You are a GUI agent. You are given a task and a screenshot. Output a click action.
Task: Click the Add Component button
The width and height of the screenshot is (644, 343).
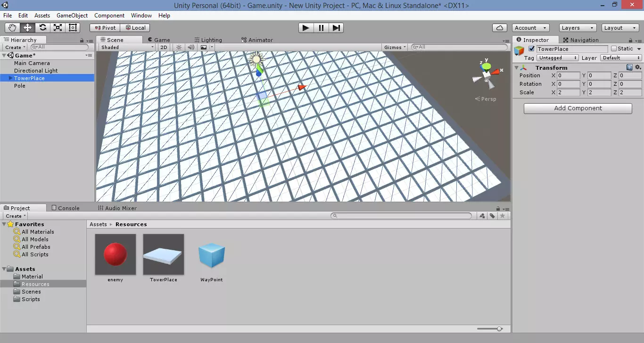(x=578, y=108)
